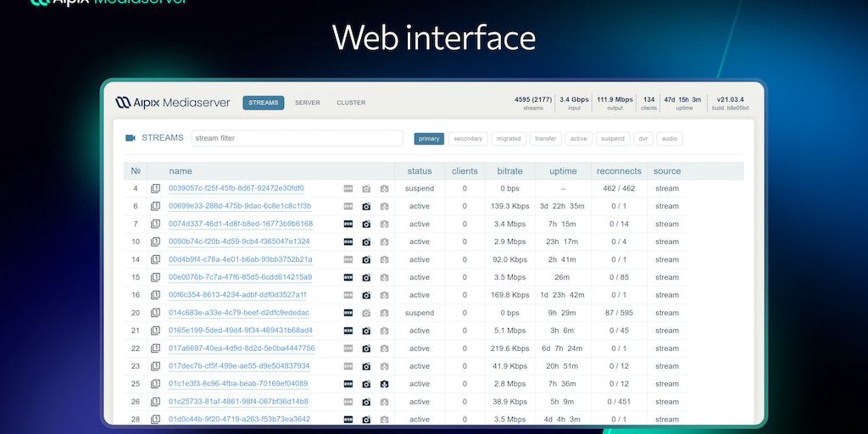The image size is (868, 434).
Task: Click the shield camera icon in row 25
Action: point(384,384)
